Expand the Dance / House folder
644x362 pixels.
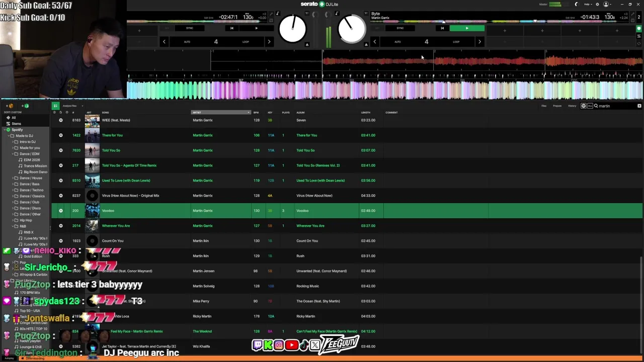click(x=12, y=178)
